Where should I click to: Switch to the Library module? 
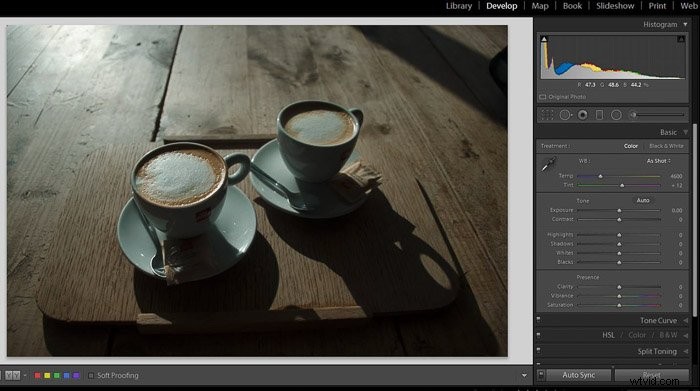click(x=458, y=6)
